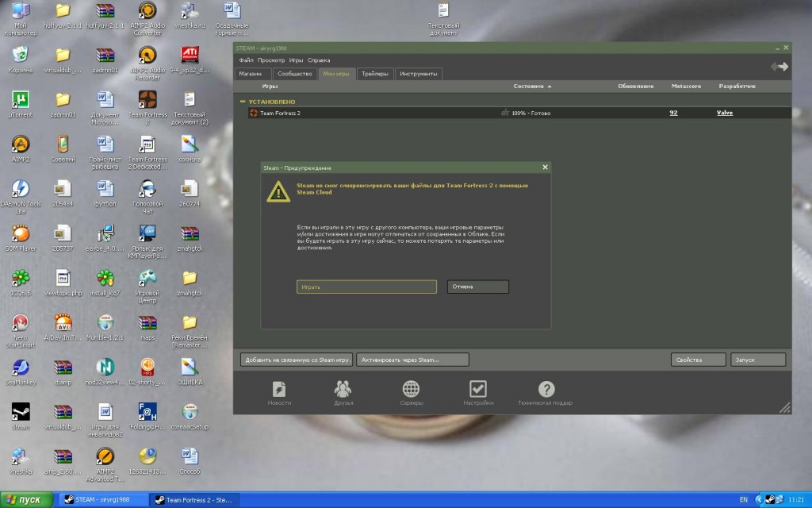The image size is (812, 508).
Task: Click the Steam forward navigation arrow
Action: (783, 67)
